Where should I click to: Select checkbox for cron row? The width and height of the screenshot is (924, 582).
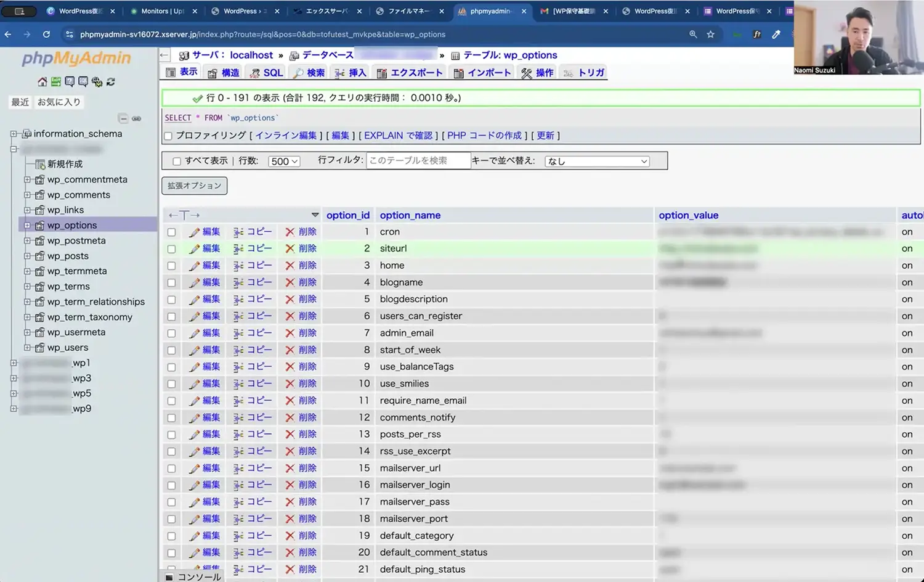pos(172,232)
